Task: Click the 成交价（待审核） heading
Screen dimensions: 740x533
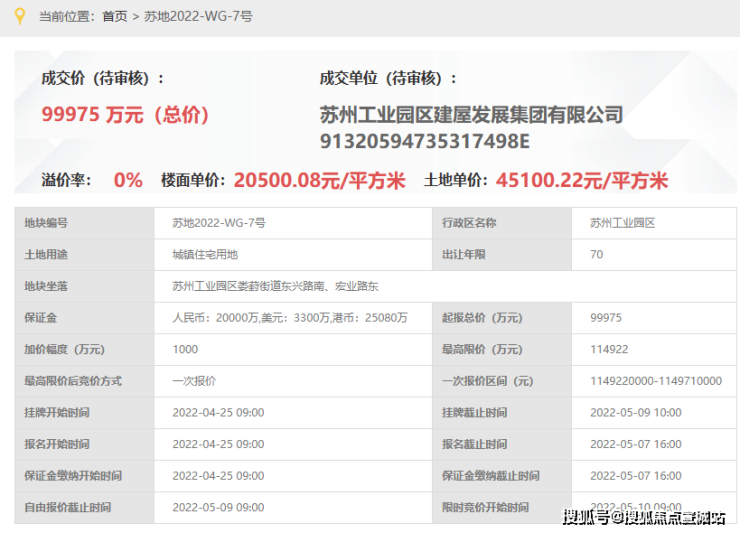Action: point(103,78)
